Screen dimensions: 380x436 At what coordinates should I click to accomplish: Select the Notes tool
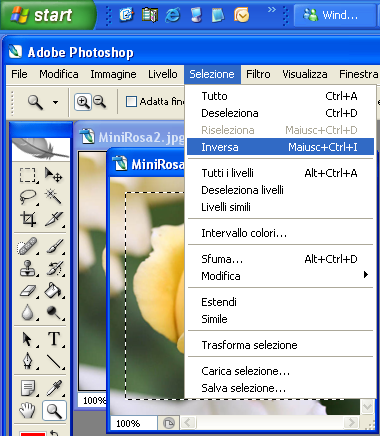pyautogui.click(x=27, y=388)
